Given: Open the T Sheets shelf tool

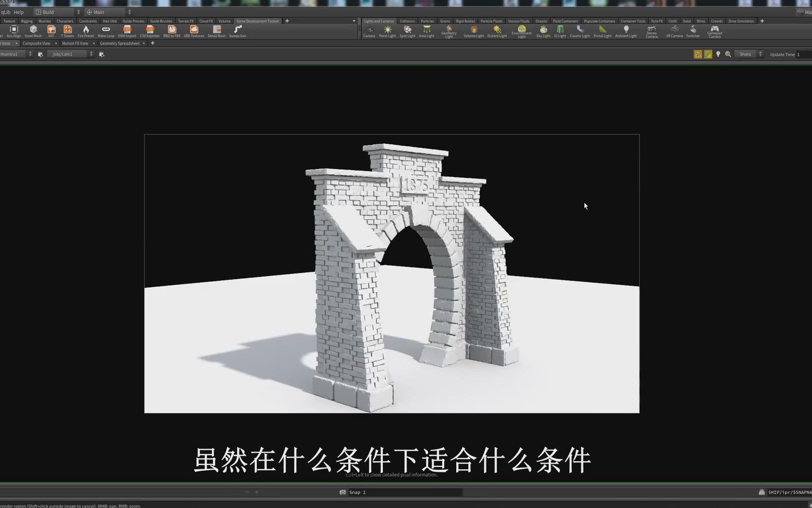Looking at the screenshot, I should [x=67, y=32].
